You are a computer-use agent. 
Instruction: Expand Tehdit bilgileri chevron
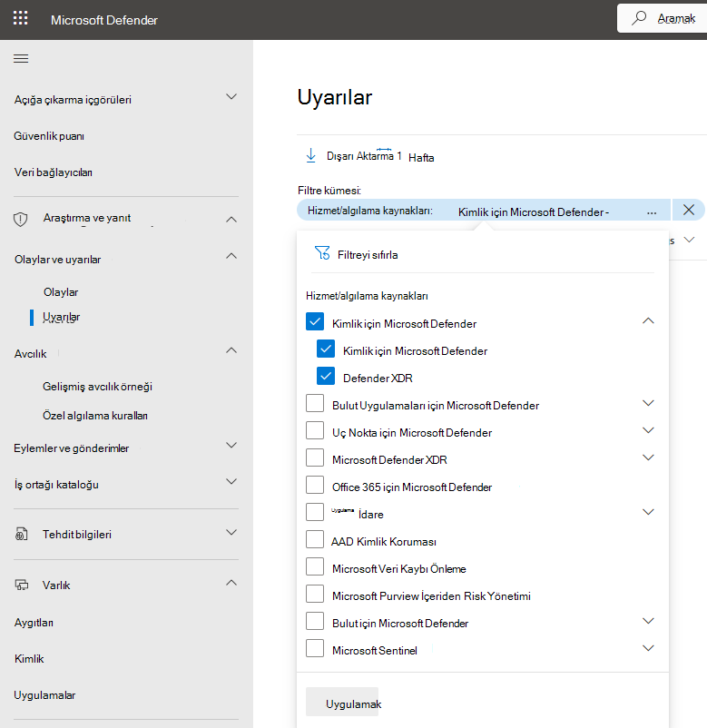[231, 533]
